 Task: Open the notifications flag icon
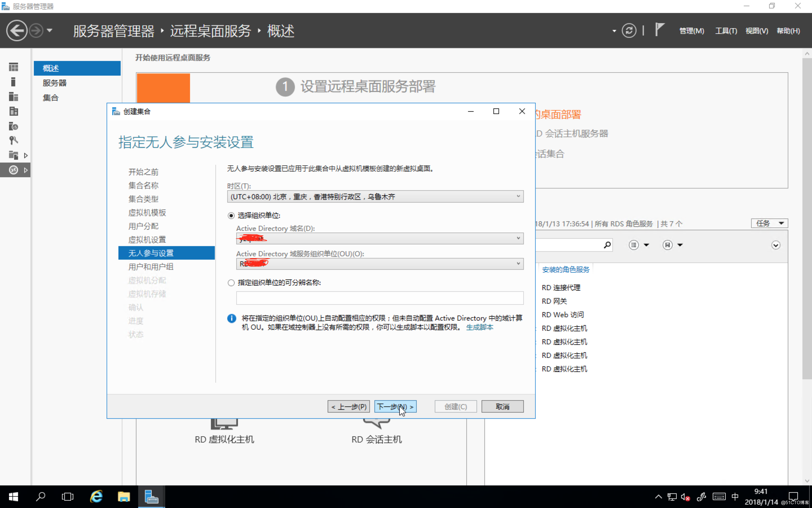pyautogui.click(x=659, y=30)
